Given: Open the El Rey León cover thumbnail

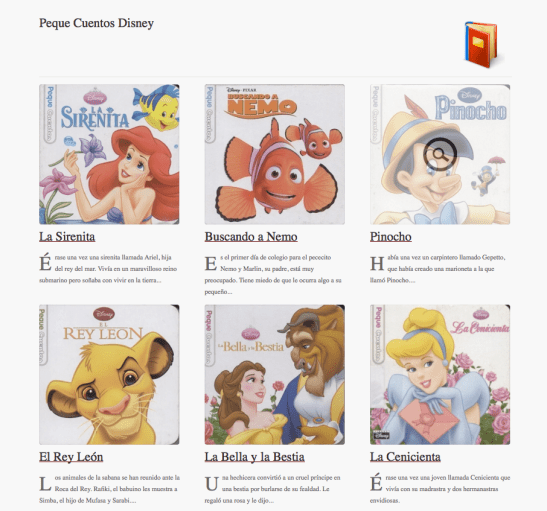Looking at the screenshot, I should tap(109, 375).
